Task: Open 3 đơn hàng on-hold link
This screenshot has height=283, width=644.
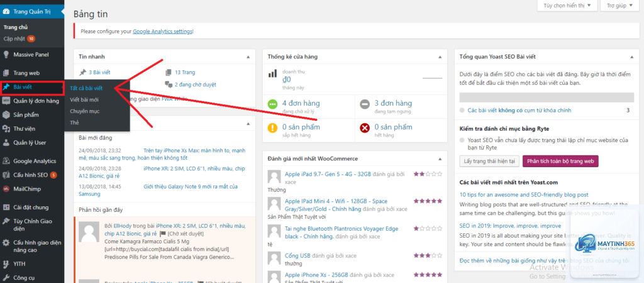Action: (393, 103)
